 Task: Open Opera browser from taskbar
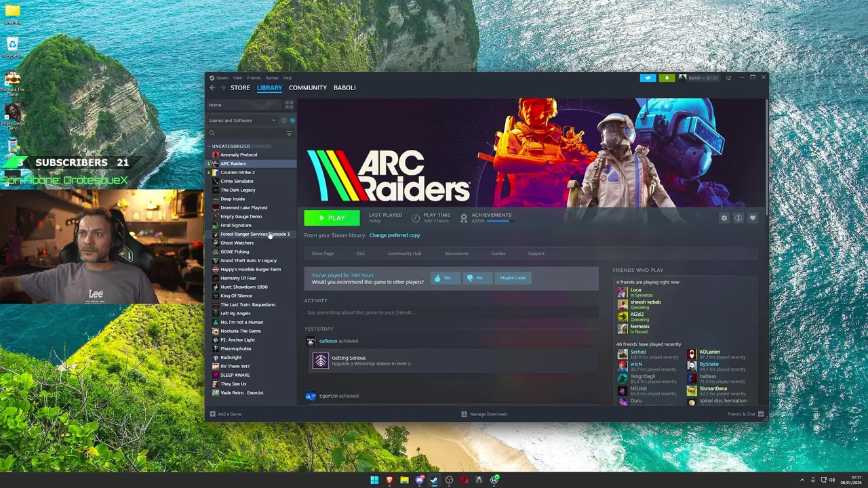[x=464, y=480]
